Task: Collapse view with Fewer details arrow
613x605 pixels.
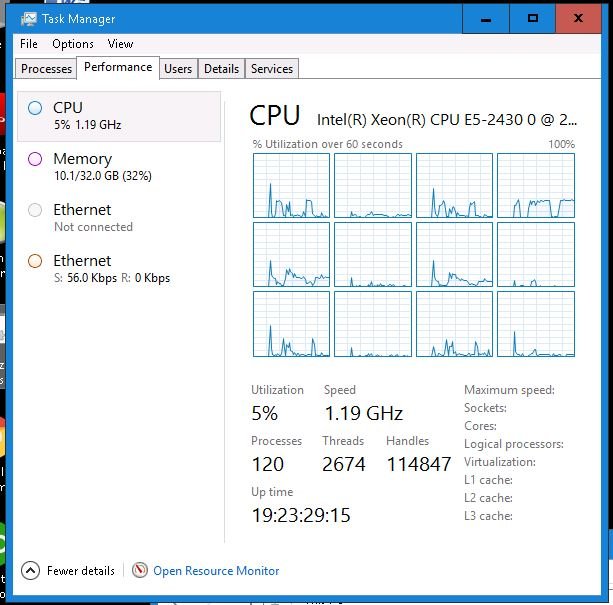Action: pos(30,571)
